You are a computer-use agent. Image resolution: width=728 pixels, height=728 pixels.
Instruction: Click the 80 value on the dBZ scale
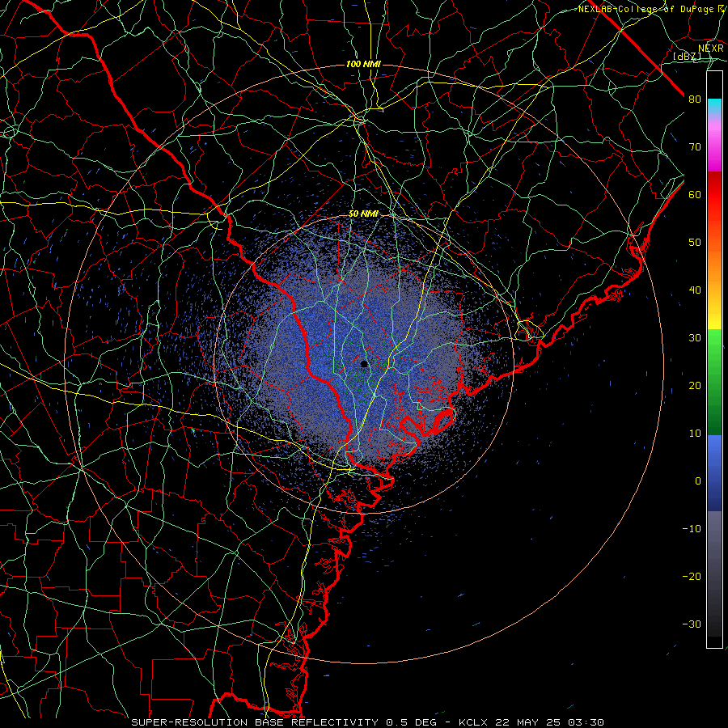(x=695, y=99)
